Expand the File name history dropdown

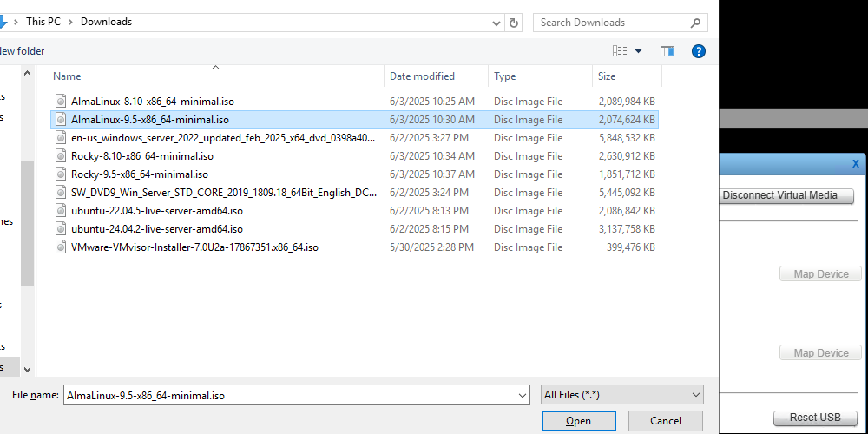click(523, 395)
